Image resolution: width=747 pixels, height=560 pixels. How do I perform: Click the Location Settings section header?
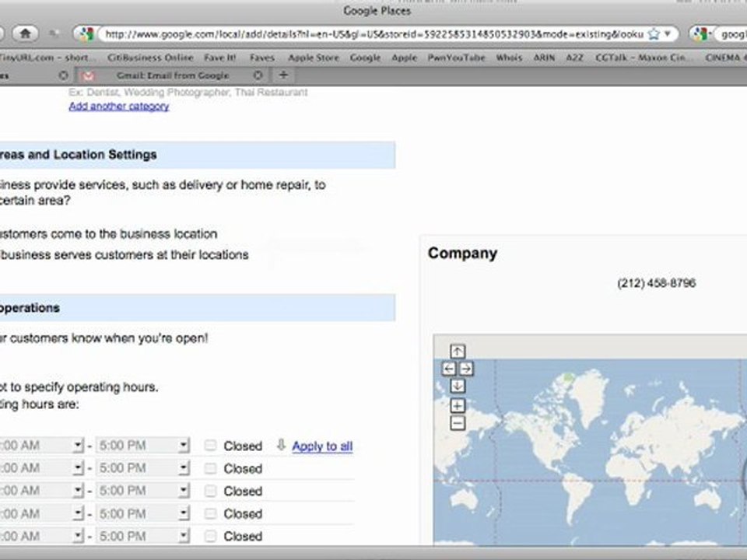click(197, 155)
